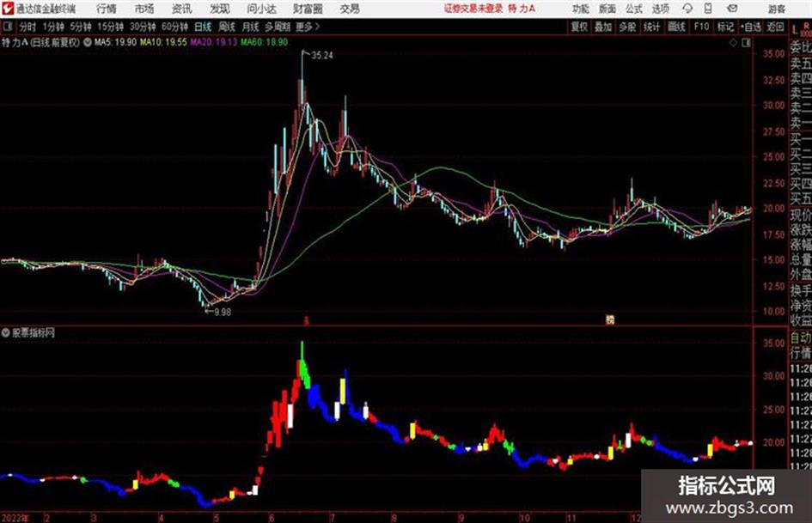Add stock via 自选 button
812x523 pixels.
pyautogui.click(x=750, y=27)
